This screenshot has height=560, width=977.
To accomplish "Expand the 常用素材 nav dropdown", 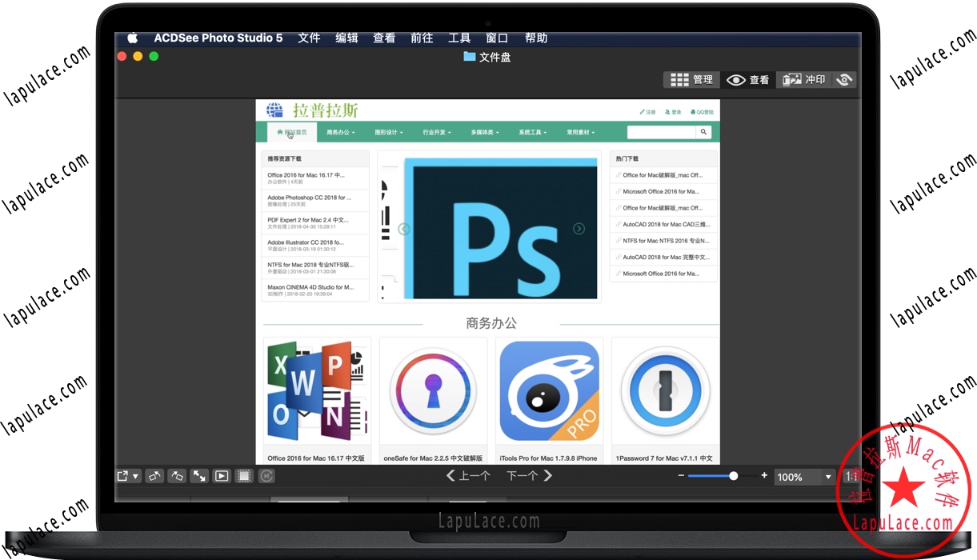I will coord(581,132).
